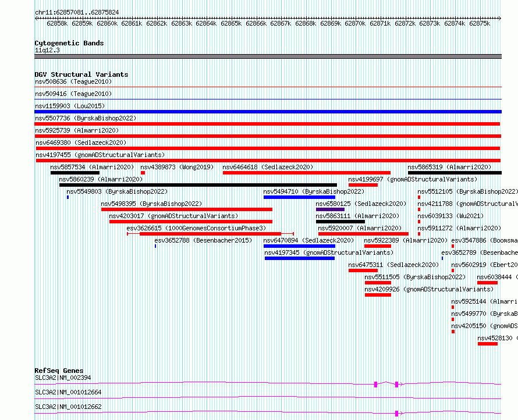
Task: Click the SLC3A2|NM_002394 gene label
Action: 63,378
